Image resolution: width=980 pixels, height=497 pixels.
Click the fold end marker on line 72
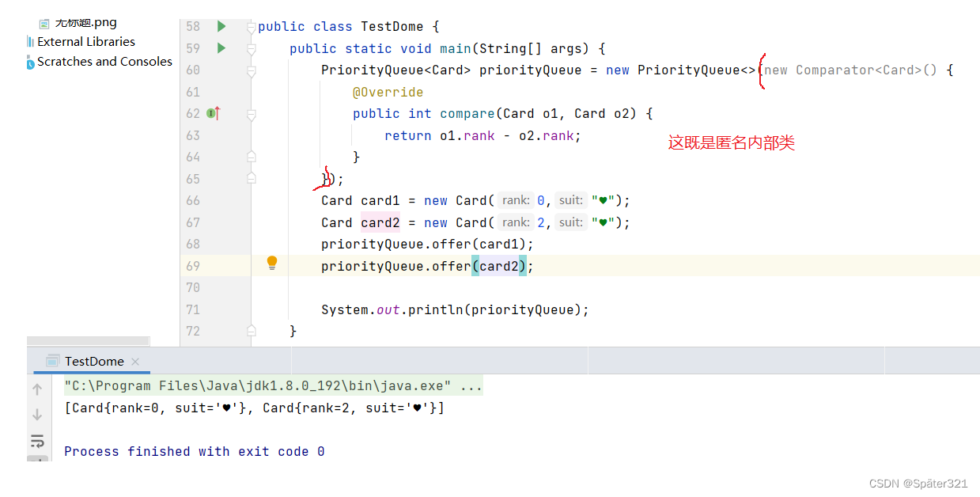coord(251,330)
